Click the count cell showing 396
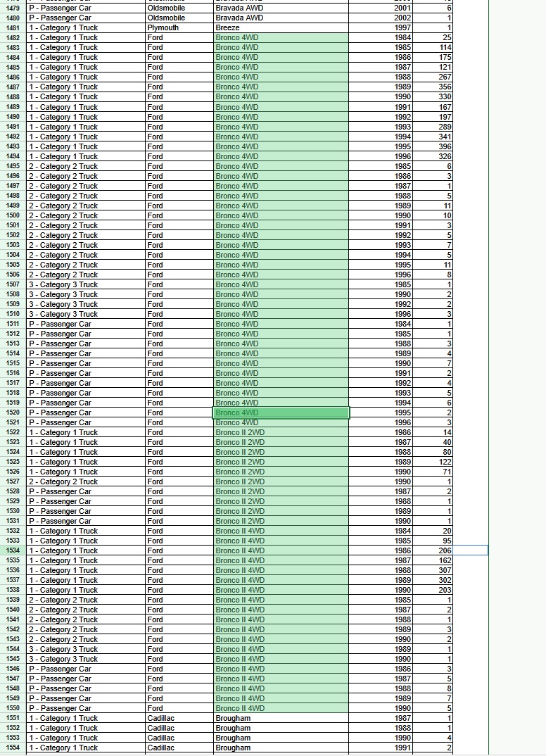The width and height of the screenshot is (546, 756). coord(433,146)
